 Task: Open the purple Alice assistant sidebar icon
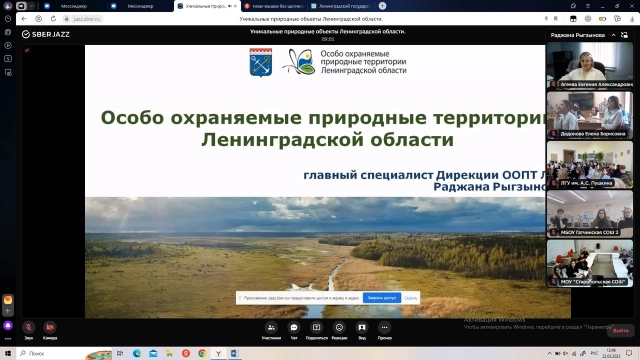click(8, 326)
